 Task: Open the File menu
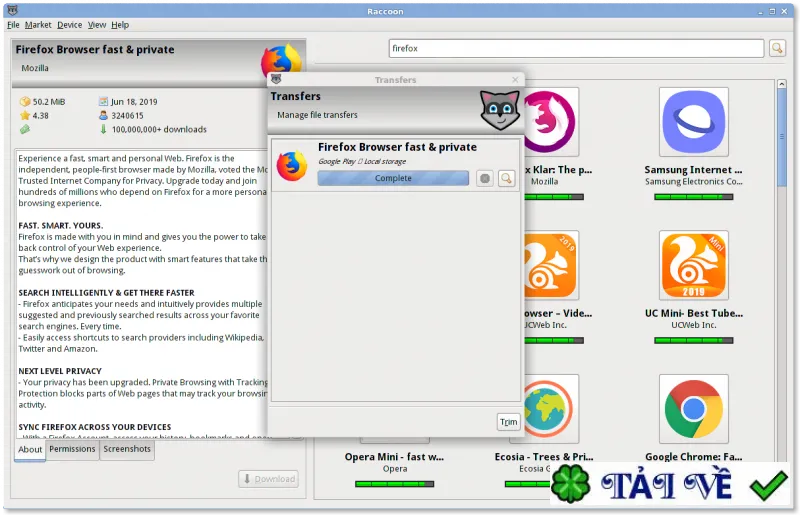13,24
